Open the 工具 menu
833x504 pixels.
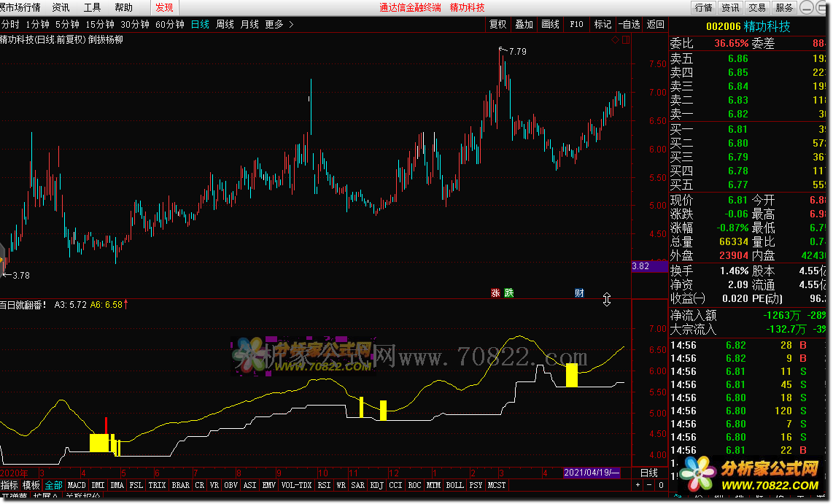pyautogui.click(x=92, y=7)
